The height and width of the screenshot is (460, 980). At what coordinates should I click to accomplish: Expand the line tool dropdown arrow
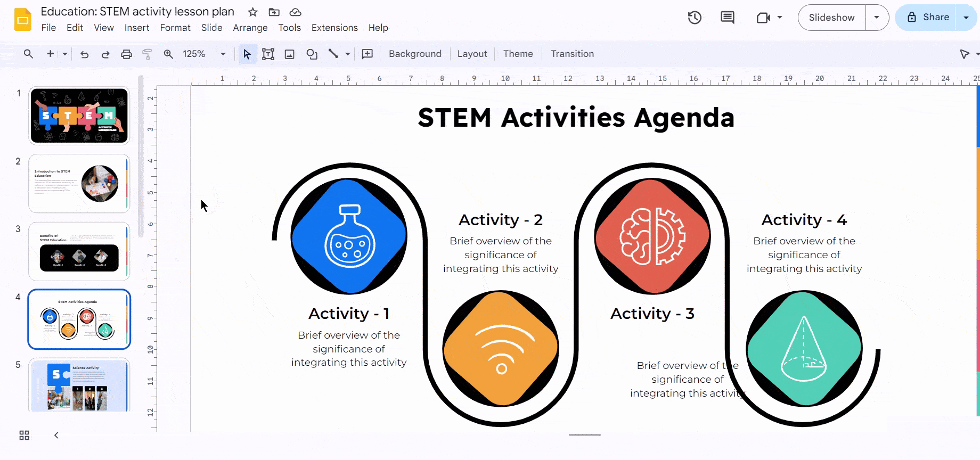[348, 54]
